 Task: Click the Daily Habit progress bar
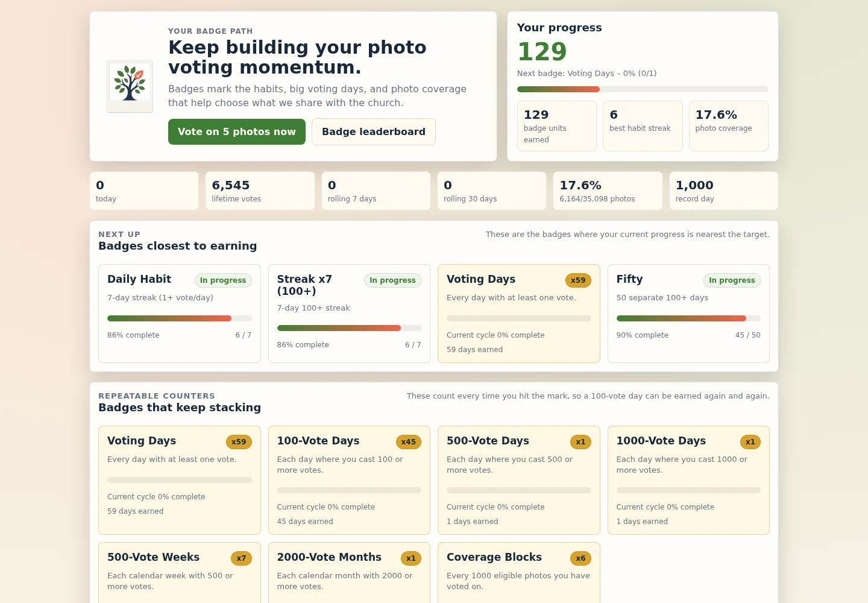pyautogui.click(x=180, y=318)
